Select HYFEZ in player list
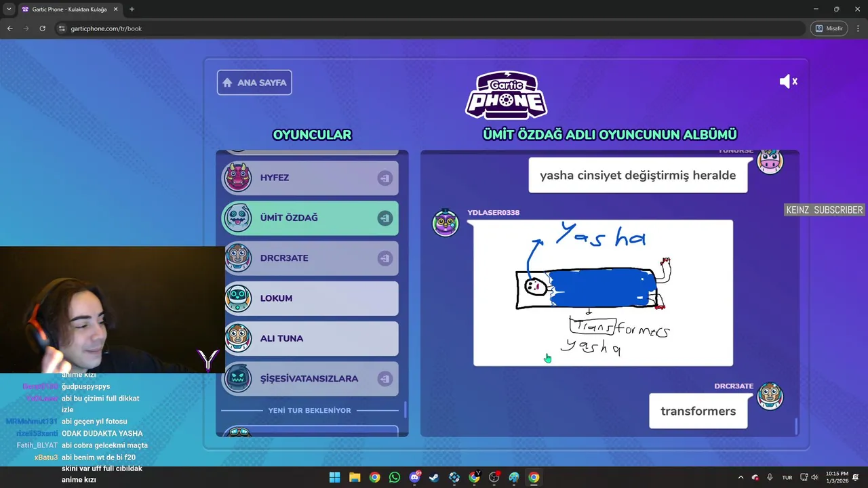 tap(311, 178)
